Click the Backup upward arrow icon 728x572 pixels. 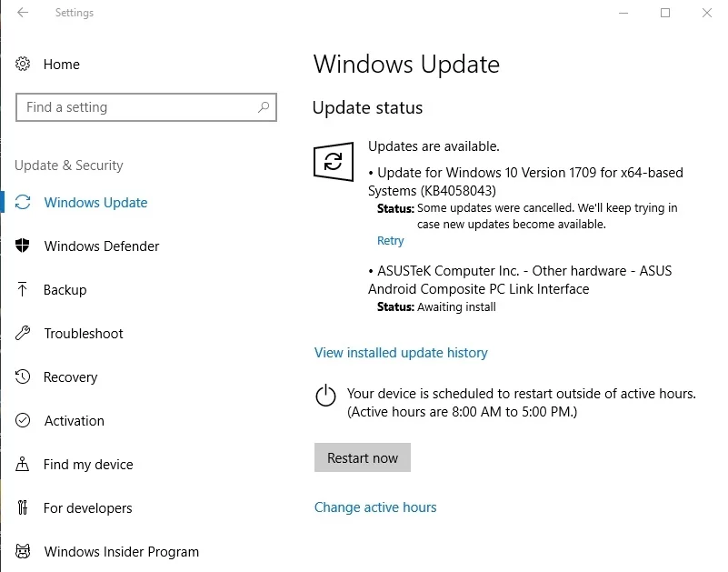tap(22, 289)
